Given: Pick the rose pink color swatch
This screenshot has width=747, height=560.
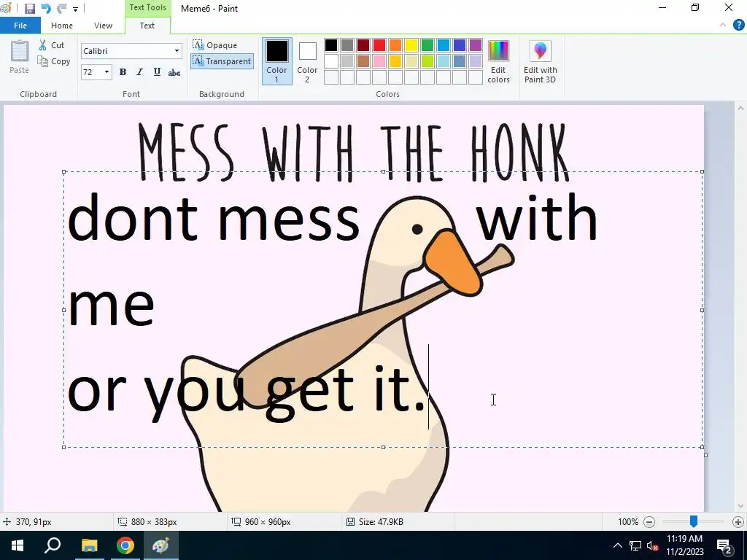Looking at the screenshot, I should click(379, 61).
